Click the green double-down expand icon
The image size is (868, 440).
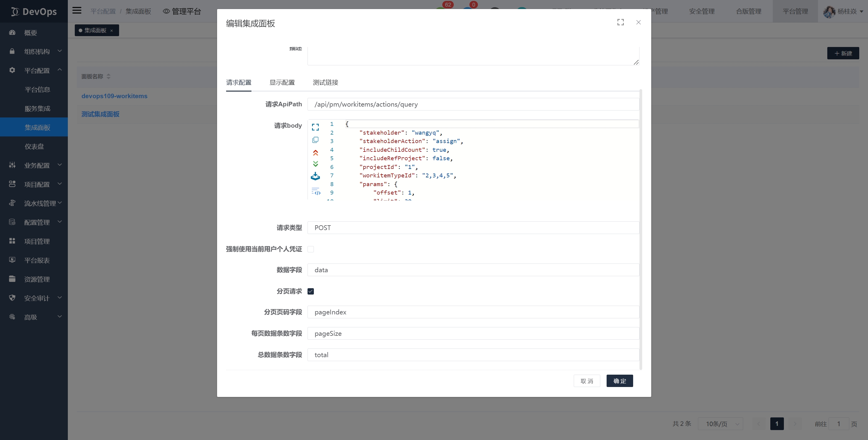315,164
